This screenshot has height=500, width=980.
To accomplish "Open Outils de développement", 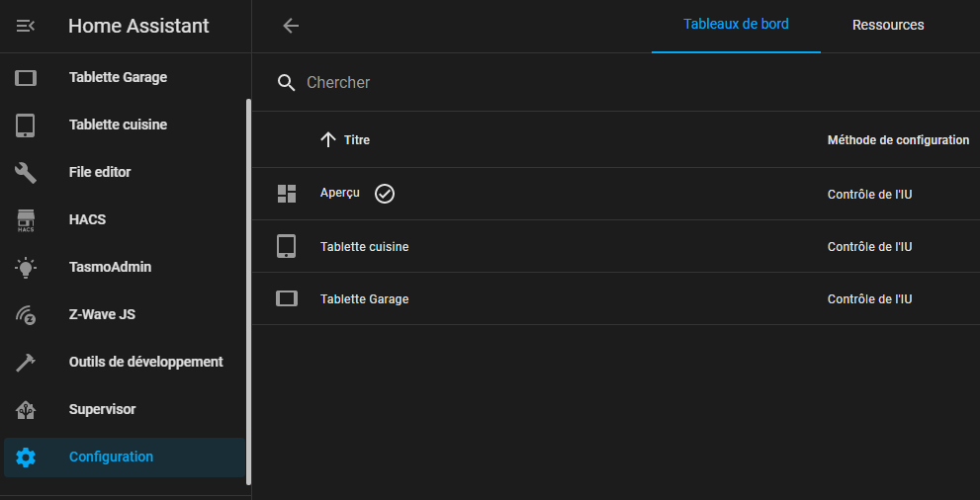I will tap(145, 362).
